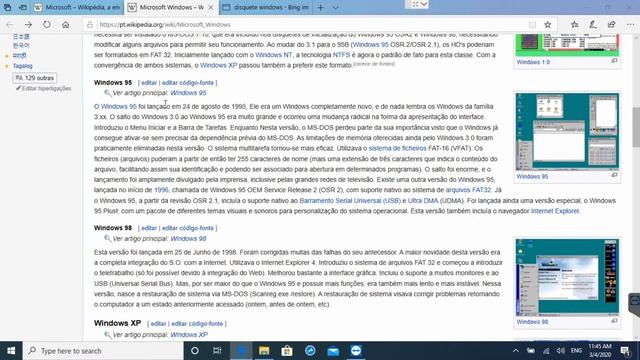Open the Mail app on taskbar
Image resolution: width=640 pixels, height=360 pixels.
coord(333,351)
